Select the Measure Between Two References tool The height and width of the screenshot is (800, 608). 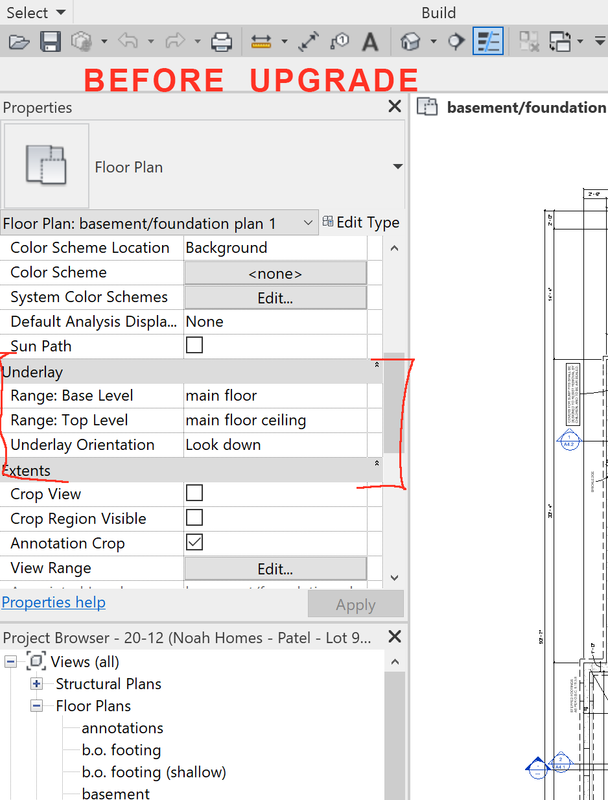click(x=261, y=41)
